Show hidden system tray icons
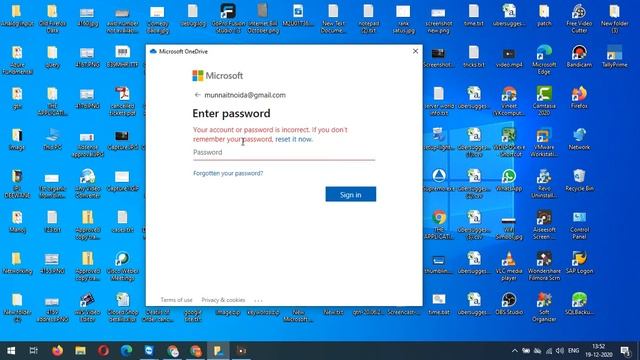This screenshot has width=640, height=360. pyautogui.click(x=514, y=351)
